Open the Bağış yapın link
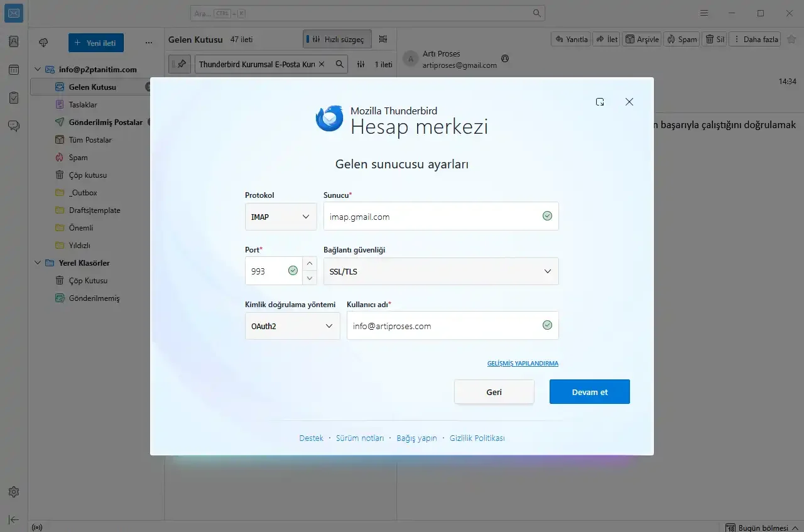 point(416,438)
